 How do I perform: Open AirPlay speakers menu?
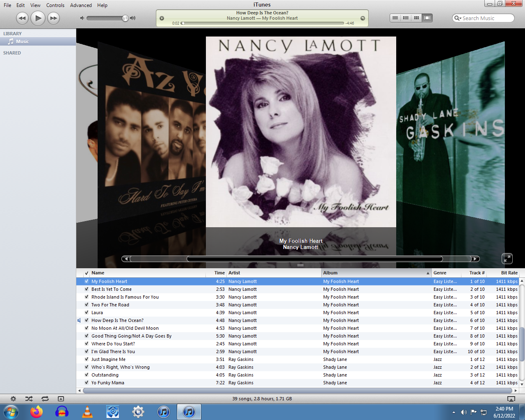click(511, 399)
